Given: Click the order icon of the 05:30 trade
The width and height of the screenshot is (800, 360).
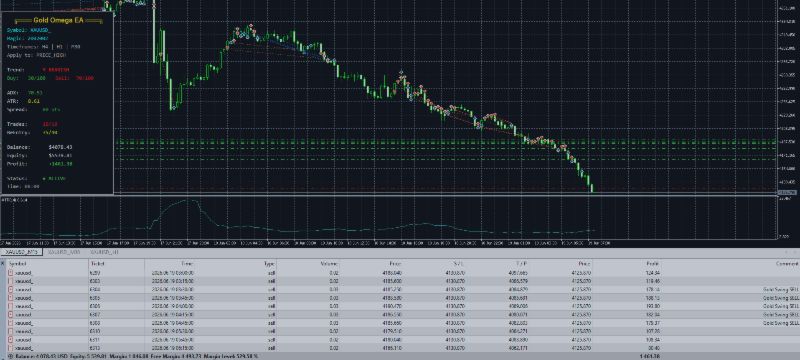Looking at the screenshot, I should [x=11, y=331].
